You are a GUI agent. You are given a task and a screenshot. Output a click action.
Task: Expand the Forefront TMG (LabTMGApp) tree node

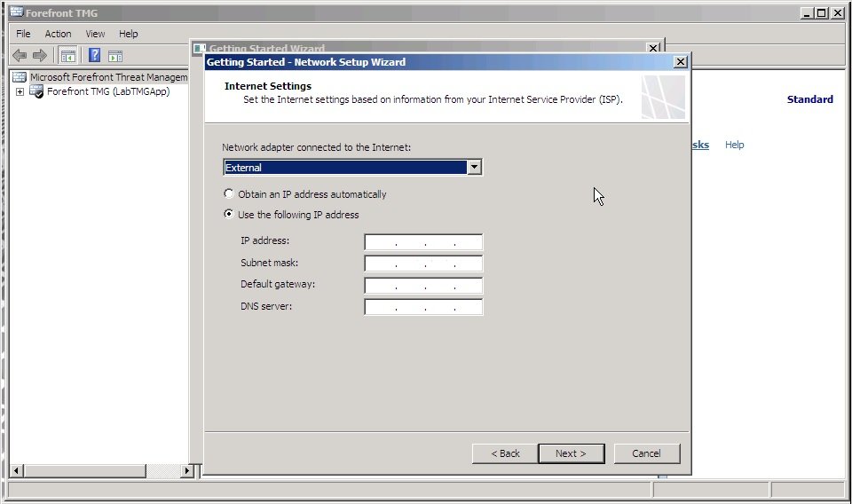pos(20,91)
